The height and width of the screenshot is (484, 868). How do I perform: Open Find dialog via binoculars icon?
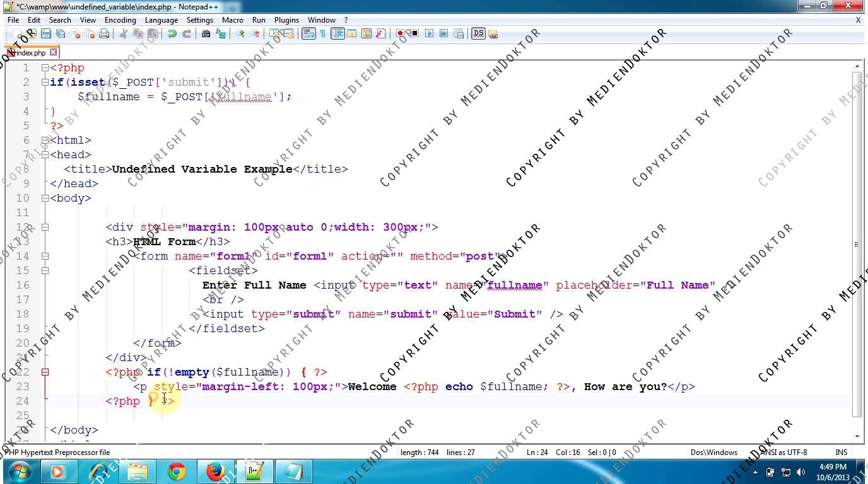(206, 34)
